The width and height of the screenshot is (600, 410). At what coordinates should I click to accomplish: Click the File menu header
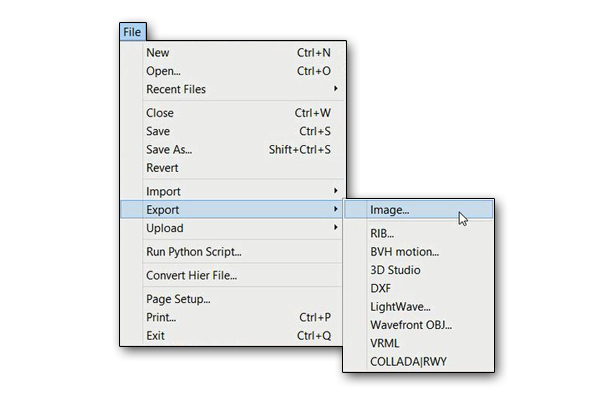coord(132,32)
